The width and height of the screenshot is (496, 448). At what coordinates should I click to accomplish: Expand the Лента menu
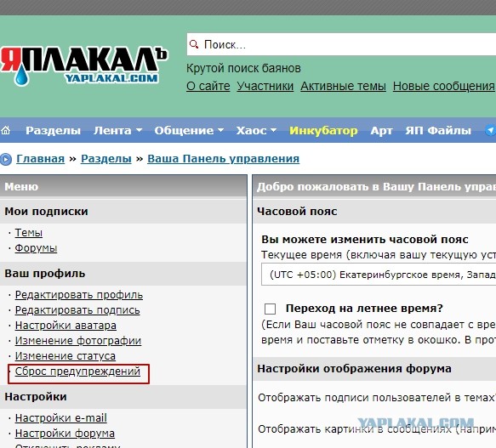coord(117,130)
